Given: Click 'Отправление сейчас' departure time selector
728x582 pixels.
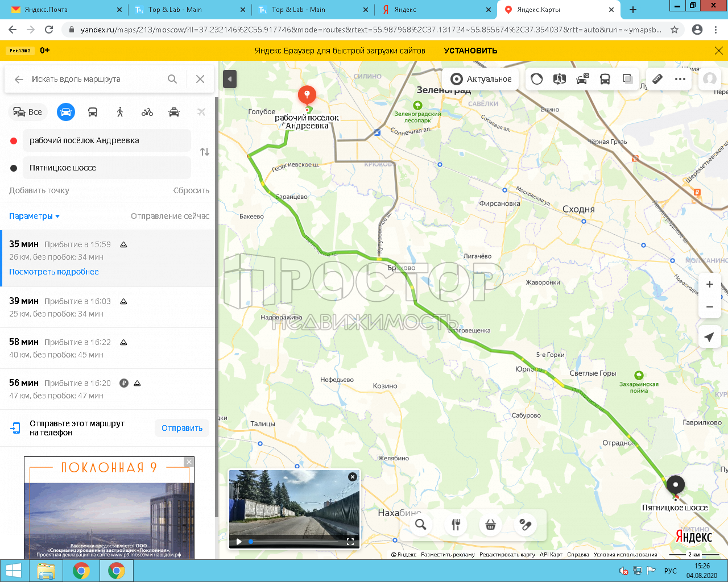Looking at the screenshot, I should 170,216.
